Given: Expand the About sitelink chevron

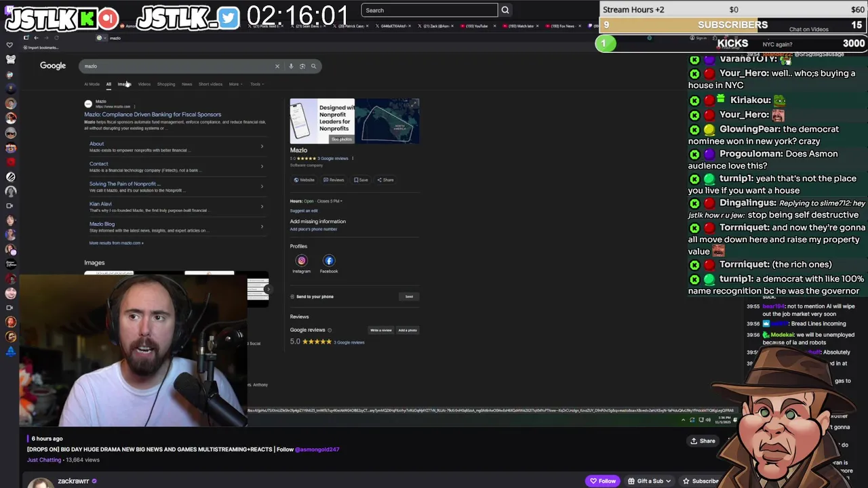Looking at the screenshot, I should [x=262, y=146].
